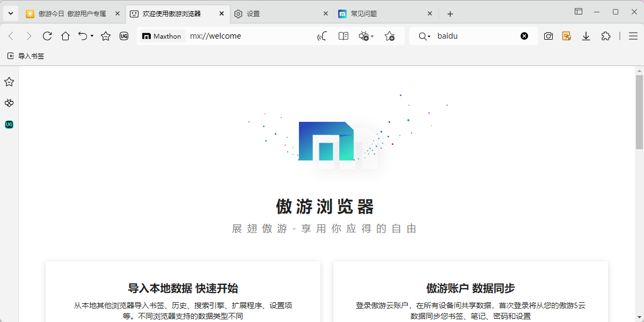Go to the home page icon
This screenshot has height=322, width=644.
click(x=65, y=36)
